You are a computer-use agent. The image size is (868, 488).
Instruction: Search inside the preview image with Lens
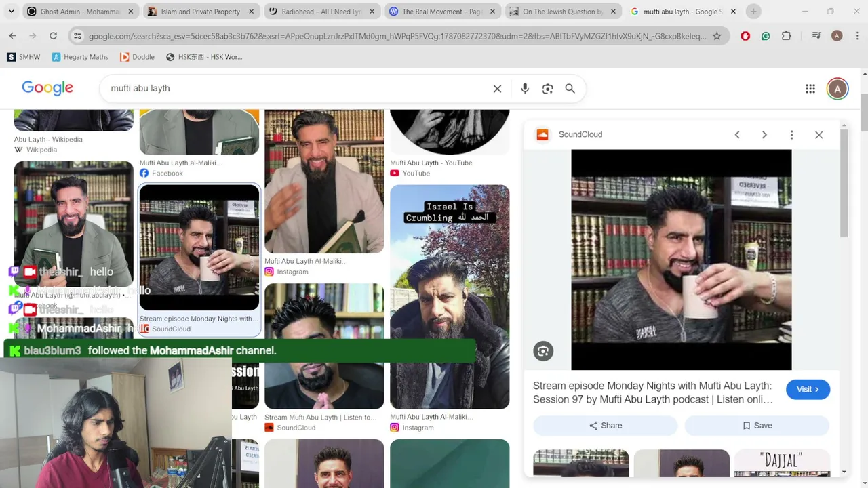(542, 351)
